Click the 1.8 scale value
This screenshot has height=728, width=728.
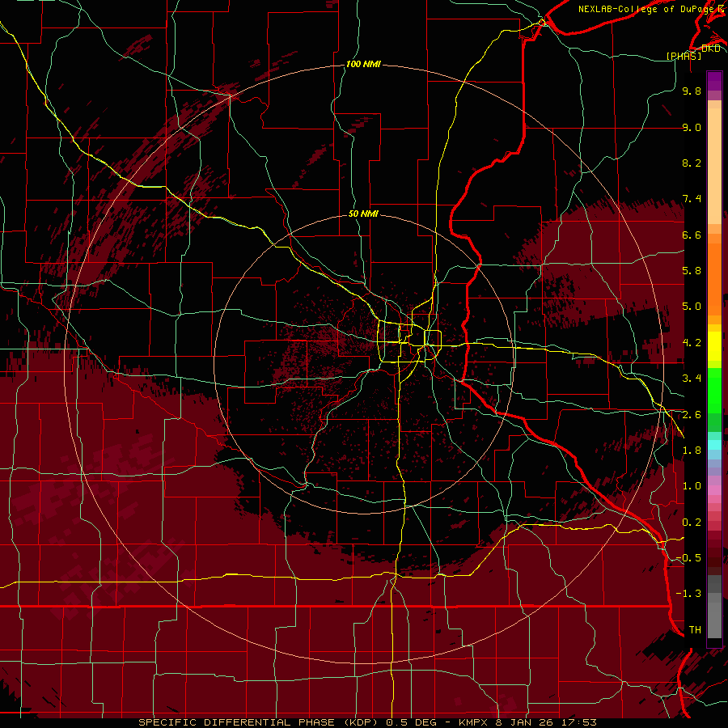point(692,451)
